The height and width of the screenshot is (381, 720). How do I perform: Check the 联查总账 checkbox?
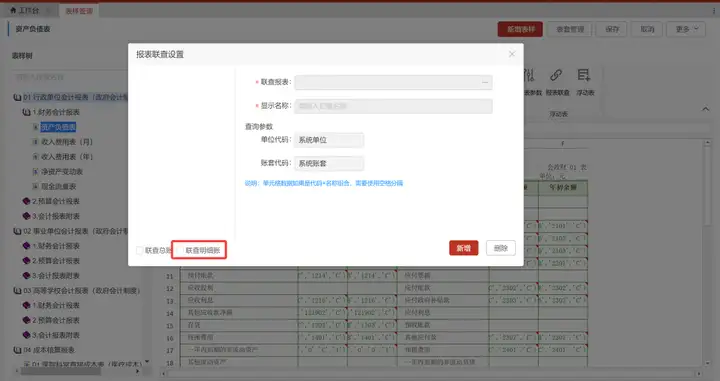(140, 250)
